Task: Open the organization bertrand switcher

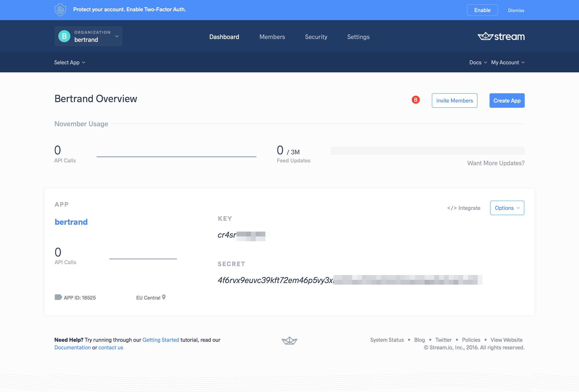Action: 89,36
